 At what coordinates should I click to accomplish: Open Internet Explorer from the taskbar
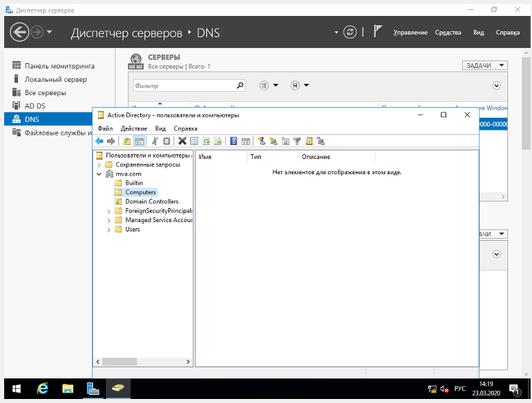tap(43, 388)
